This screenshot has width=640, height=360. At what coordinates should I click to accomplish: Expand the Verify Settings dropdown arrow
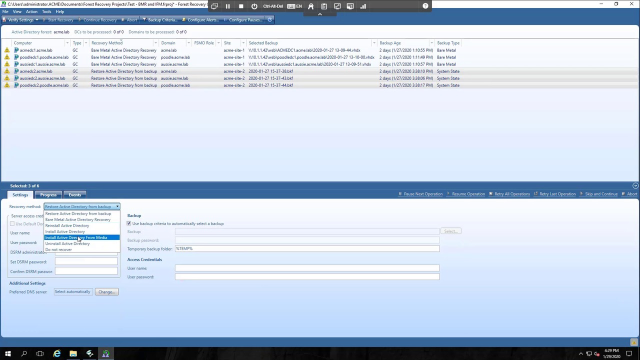pyautogui.click(x=37, y=20)
